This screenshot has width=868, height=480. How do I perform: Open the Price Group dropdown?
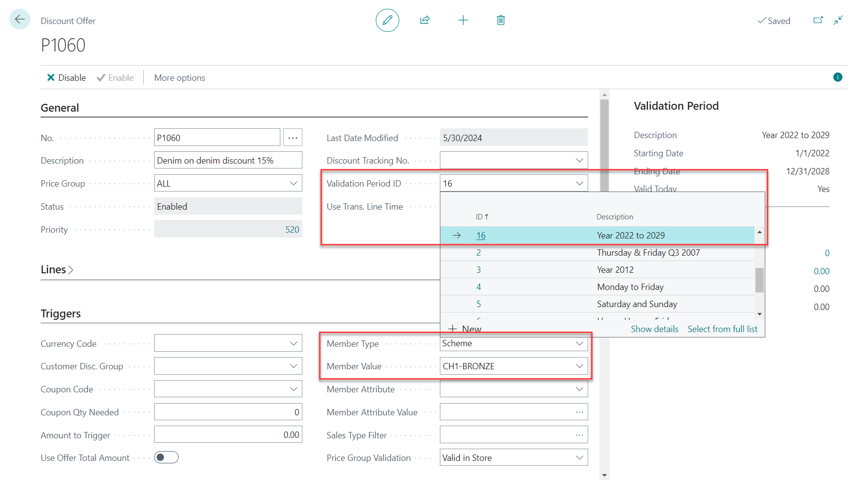coord(294,184)
